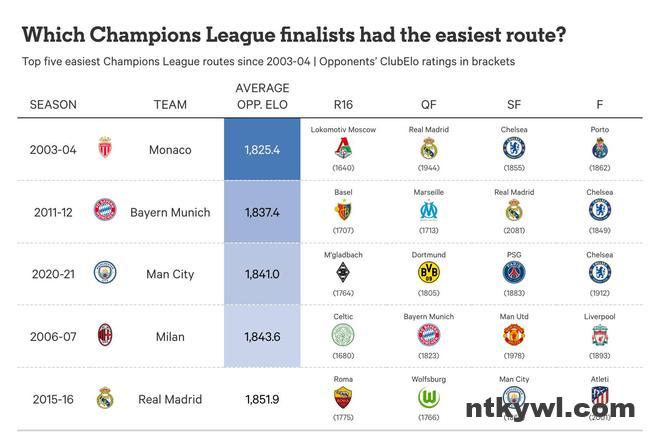Viewport: 660px width, 447px height.
Task: Click the Marseille club crest
Action: coord(429,210)
